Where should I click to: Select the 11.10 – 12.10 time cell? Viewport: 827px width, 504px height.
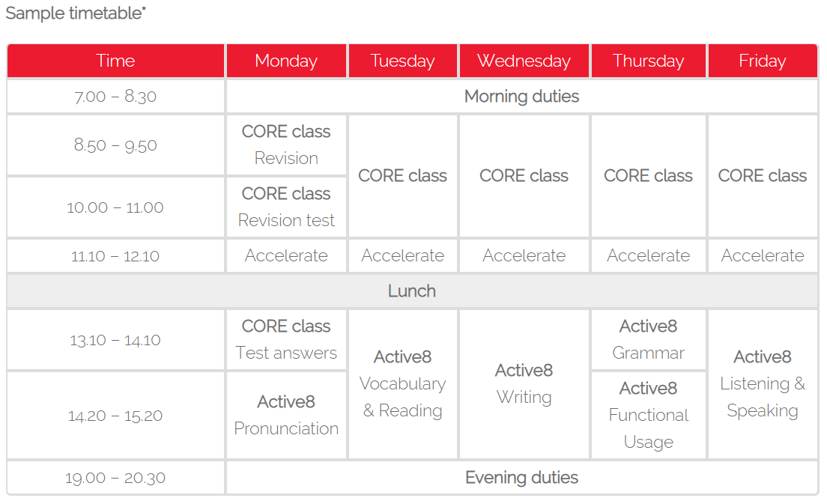click(x=115, y=256)
